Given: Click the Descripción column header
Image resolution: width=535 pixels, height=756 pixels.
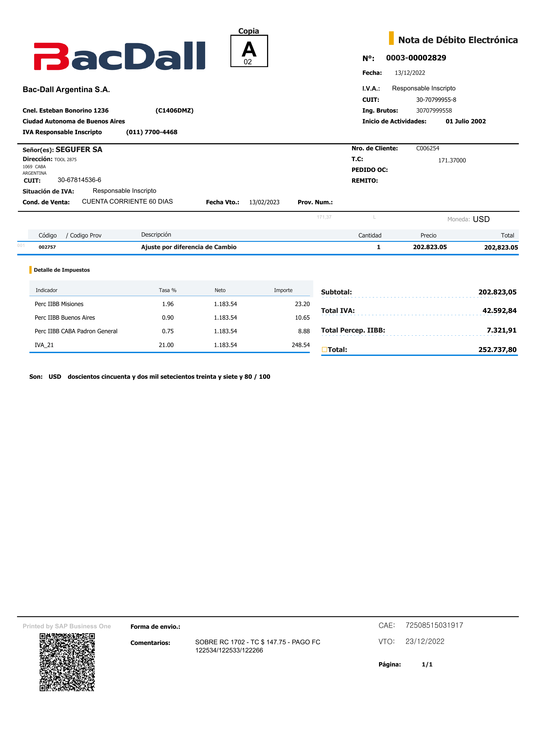Looking at the screenshot, I should pos(156,234).
